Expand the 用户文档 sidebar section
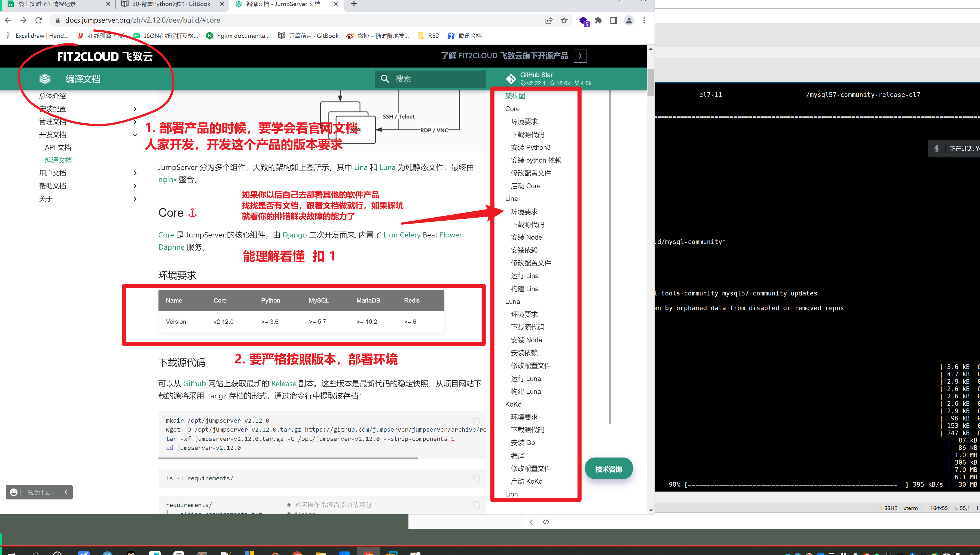Viewport: 980px width, 555px height. click(x=135, y=173)
